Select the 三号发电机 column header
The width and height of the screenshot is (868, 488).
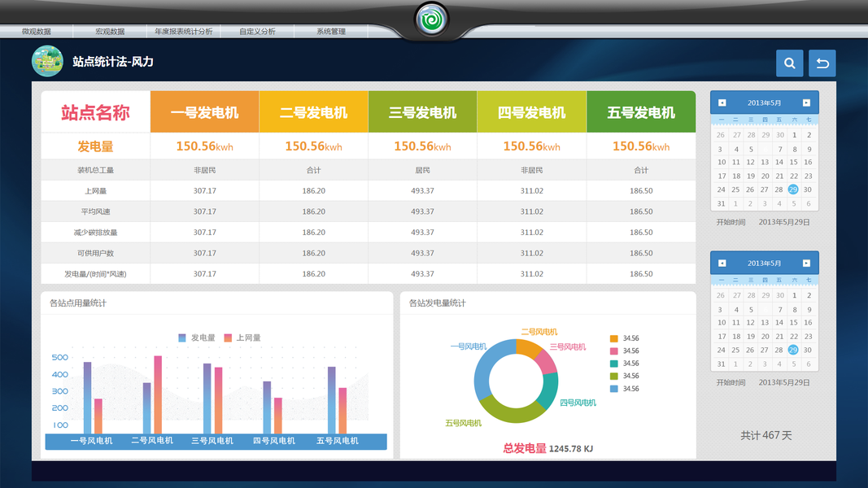click(x=422, y=111)
